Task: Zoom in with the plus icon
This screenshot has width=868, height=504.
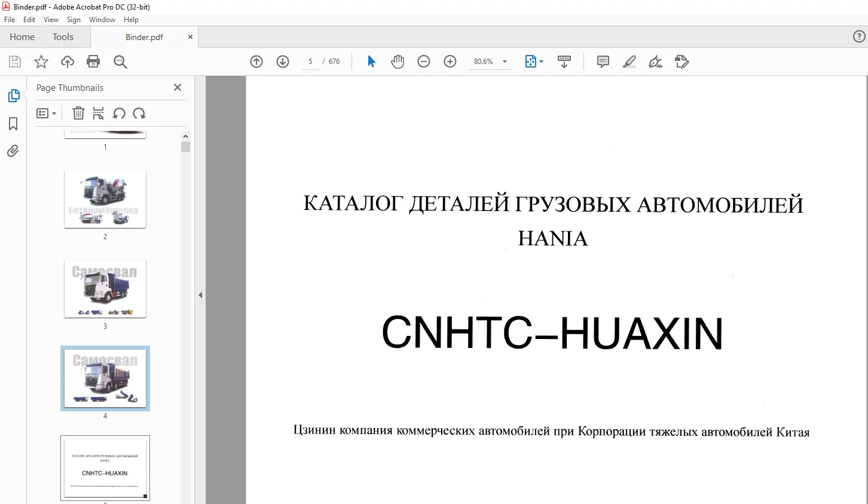Action: pyautogui.click(x=450, y=62)
